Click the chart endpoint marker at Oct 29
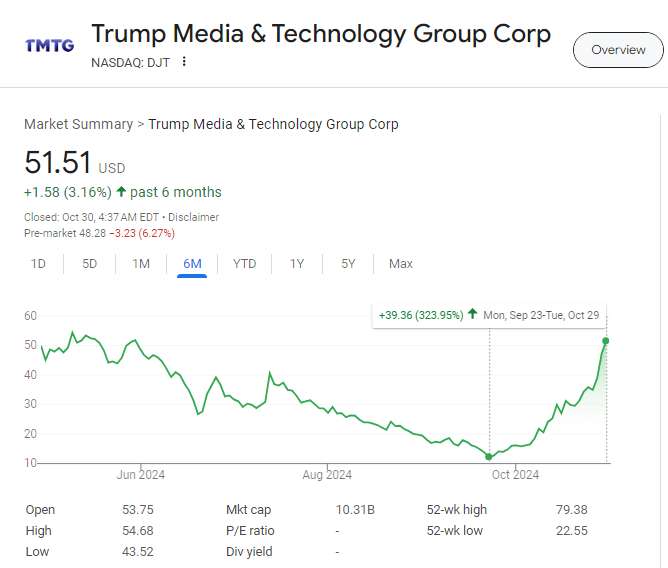The width and height of the screenshot is (668, 568). pyautogui.click(x=606, y=341)
